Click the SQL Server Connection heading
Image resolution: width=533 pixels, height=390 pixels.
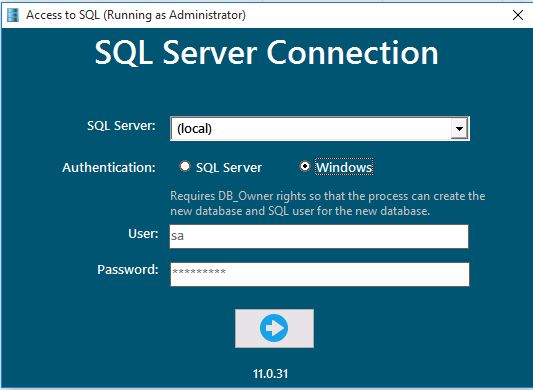pyautogui.click(x=267, y=53)
